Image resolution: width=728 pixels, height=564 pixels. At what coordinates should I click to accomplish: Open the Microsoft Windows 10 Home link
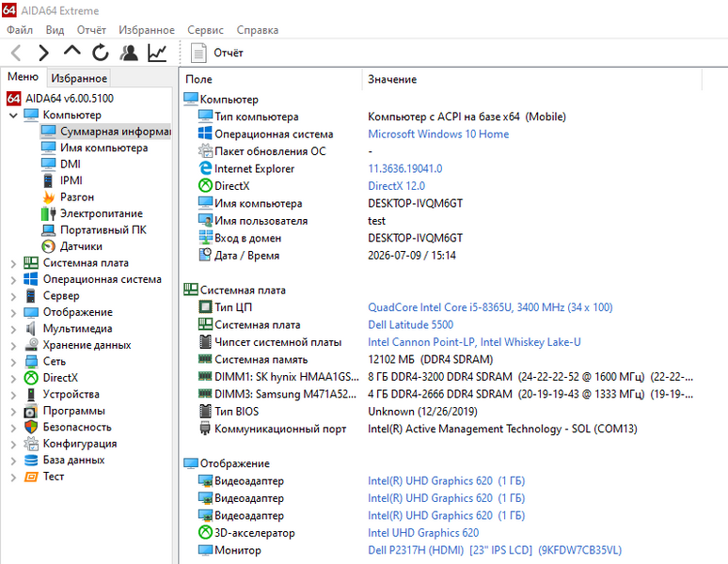[x=438, y=134]
